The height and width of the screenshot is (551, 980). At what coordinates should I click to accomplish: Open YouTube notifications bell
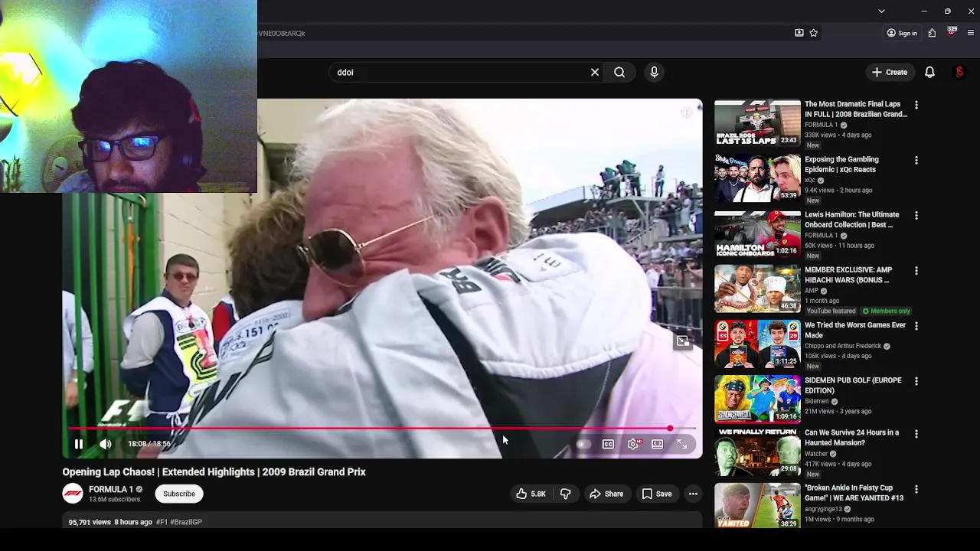[x=929, y=72]
